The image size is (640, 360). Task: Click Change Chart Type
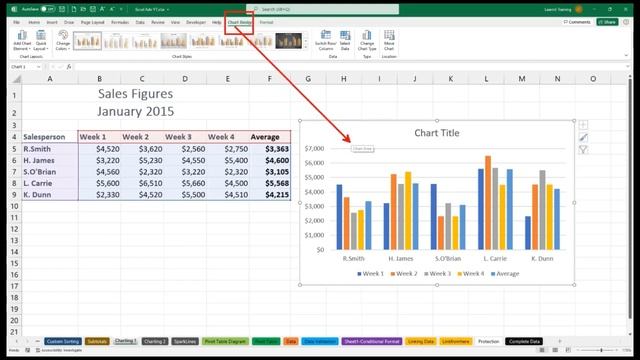[x=367, y=40]
